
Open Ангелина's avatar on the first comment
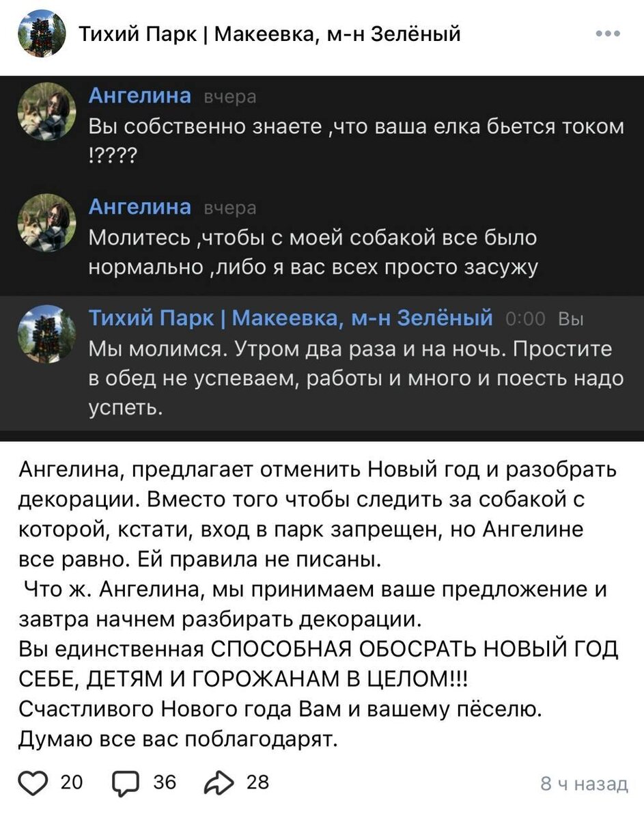click(x=46, y=113)
